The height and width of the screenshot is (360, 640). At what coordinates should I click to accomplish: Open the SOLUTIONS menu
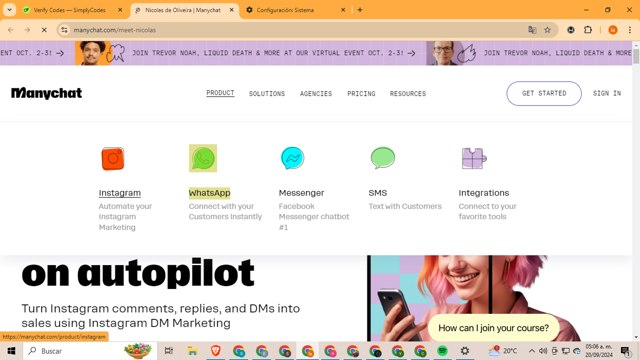click(267, 93)
